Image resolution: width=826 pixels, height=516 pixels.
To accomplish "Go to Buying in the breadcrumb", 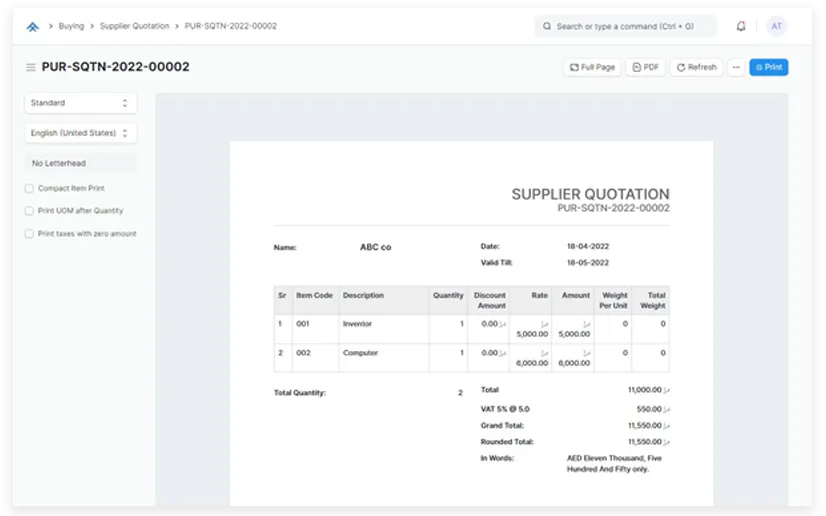I will click(71, 26).
